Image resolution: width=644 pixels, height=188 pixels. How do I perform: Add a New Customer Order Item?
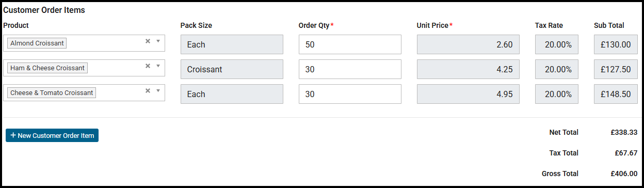(x=52, y=135)
